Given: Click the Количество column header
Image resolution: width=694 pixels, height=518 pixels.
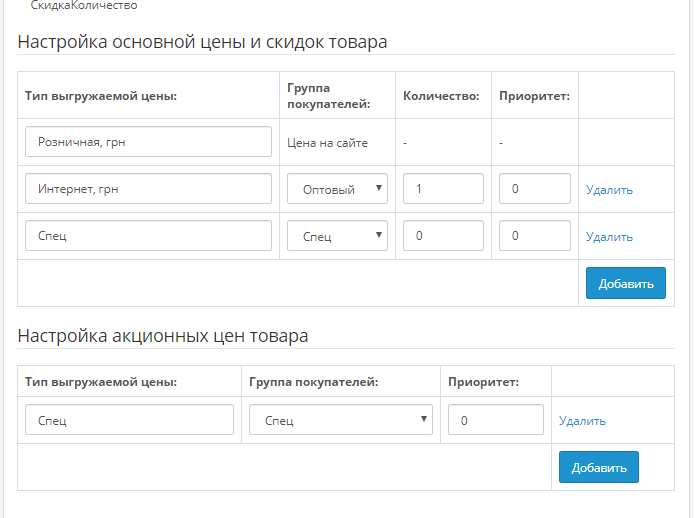Looking at the screenshot, I should coord(441,96).
